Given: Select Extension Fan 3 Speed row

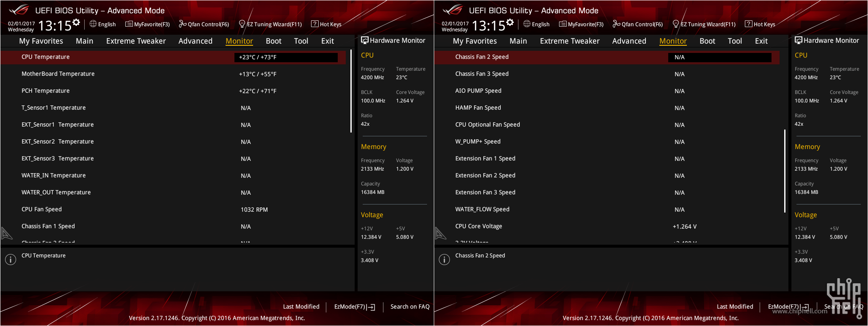Looking at the screenshot, I should [607, 193].
